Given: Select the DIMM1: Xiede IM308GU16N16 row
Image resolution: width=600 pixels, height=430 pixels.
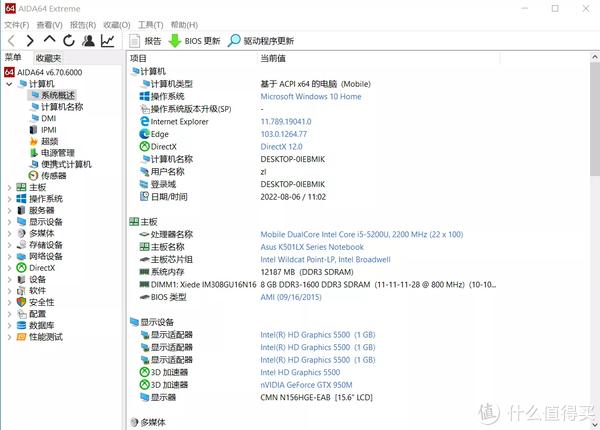Looking at the screenshot, I should click(318, 285).
